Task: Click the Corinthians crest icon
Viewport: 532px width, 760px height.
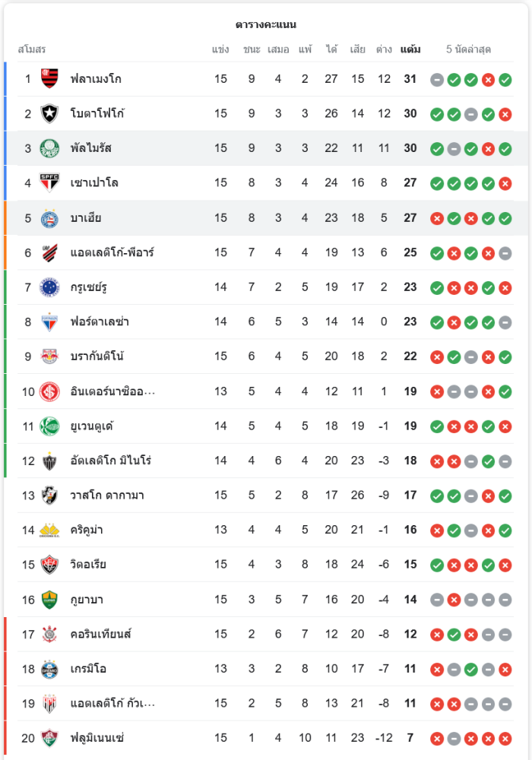Action: tap(49, 634)
